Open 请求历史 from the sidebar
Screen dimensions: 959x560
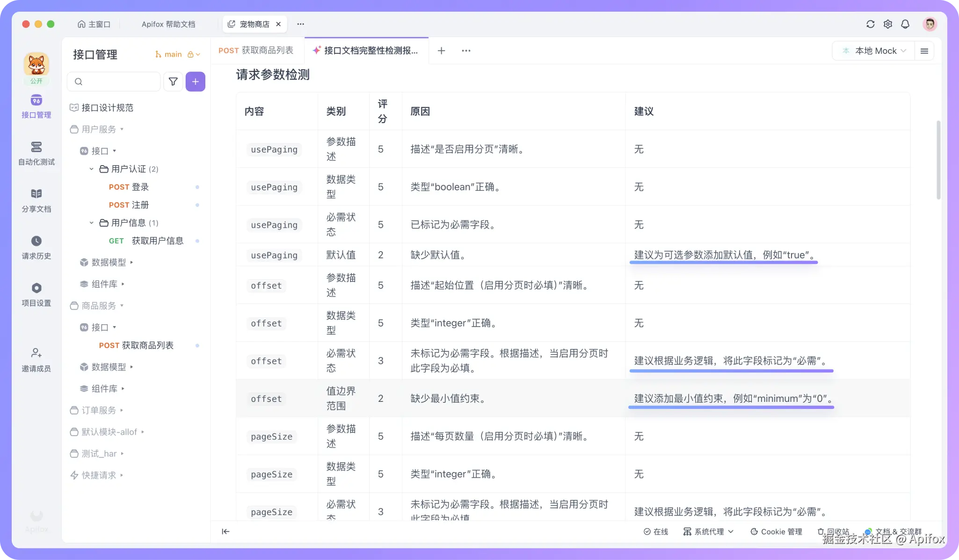(x=36, y=247)
